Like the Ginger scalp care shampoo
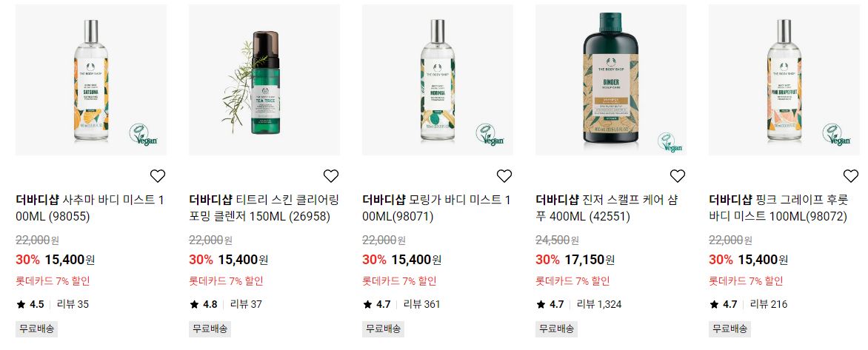This screenshot has height=350, width=868. (678, 176)
